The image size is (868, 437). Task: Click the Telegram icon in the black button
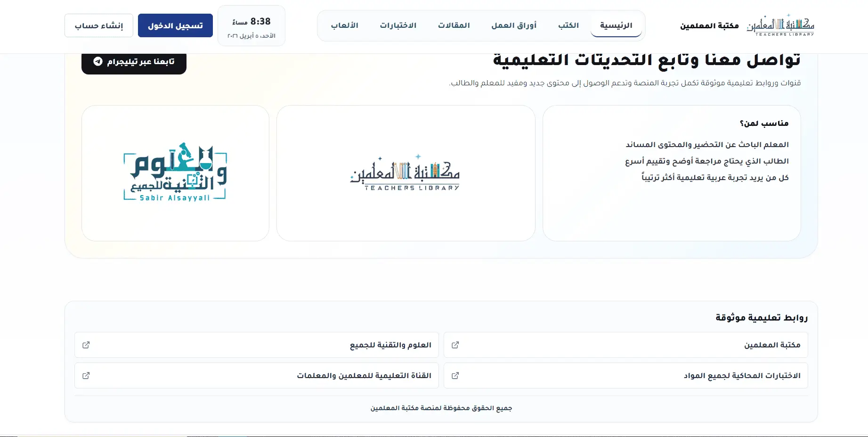98,61
